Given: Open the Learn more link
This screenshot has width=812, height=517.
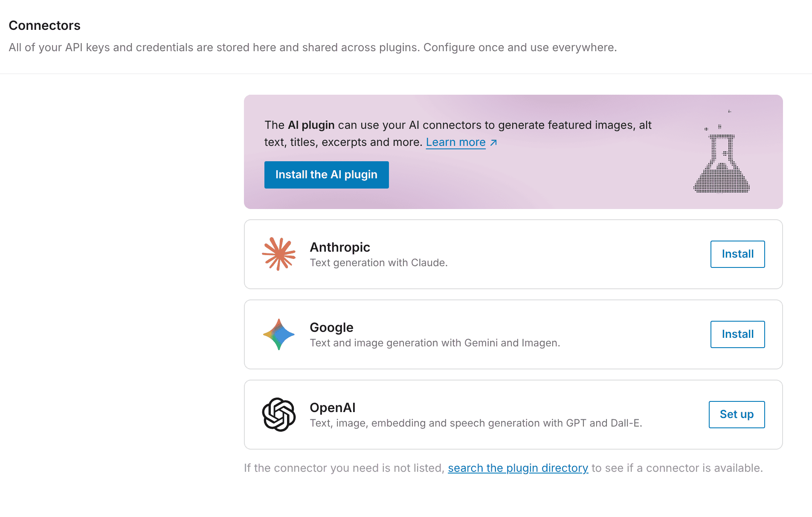Looking at the screenshot, I should coord(456,142).
